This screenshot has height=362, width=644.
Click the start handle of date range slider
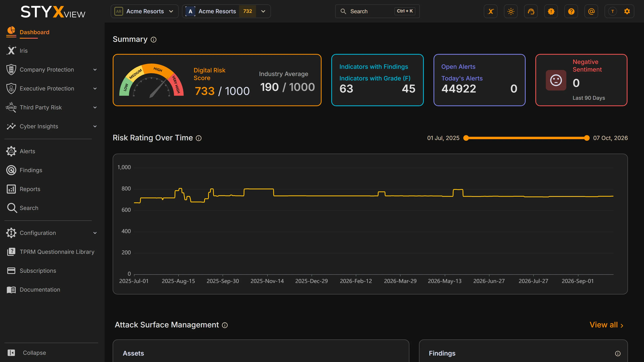pyautogui.click(x=466, y=138)
